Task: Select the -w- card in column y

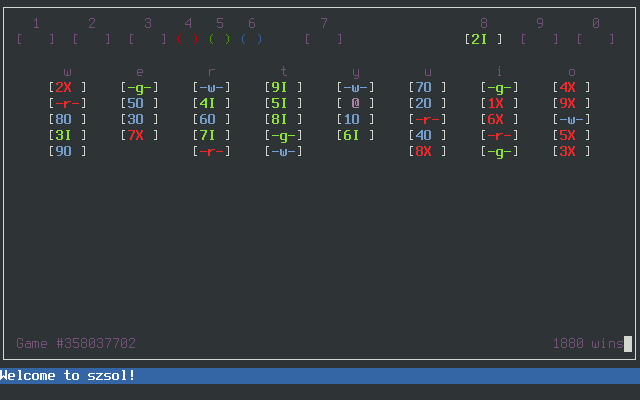Action: tap(356, 87)
